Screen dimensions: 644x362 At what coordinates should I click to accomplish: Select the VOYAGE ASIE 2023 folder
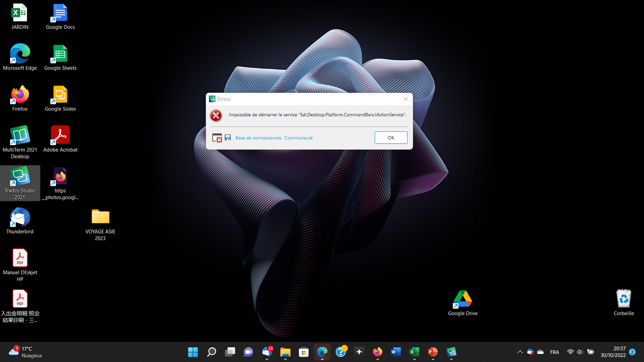(100, 224)
